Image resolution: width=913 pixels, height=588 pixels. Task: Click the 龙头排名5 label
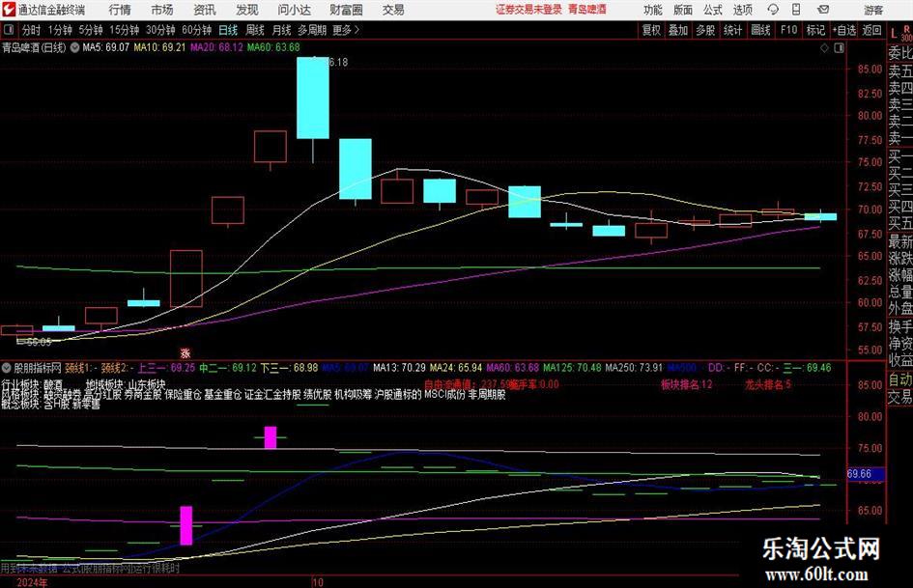[x=767, y=384]
